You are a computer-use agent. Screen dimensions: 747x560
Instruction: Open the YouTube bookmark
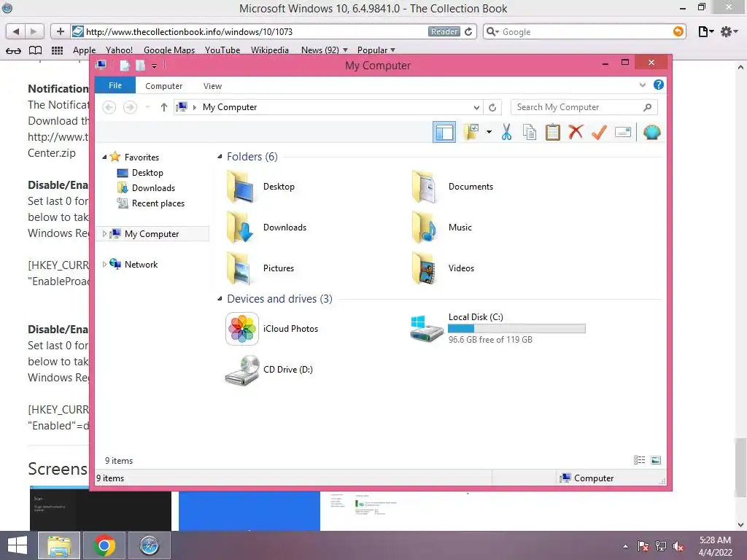(x=222, y=50)
